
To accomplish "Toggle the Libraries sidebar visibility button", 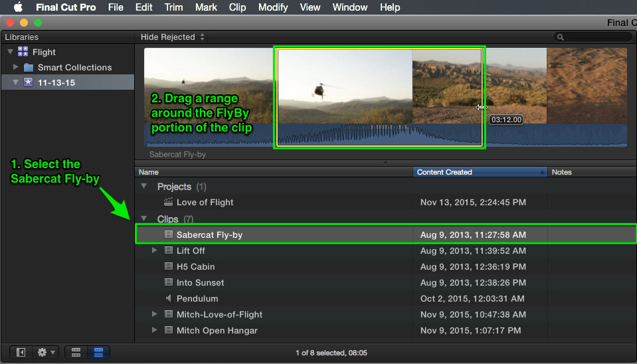I will [21, 352].
